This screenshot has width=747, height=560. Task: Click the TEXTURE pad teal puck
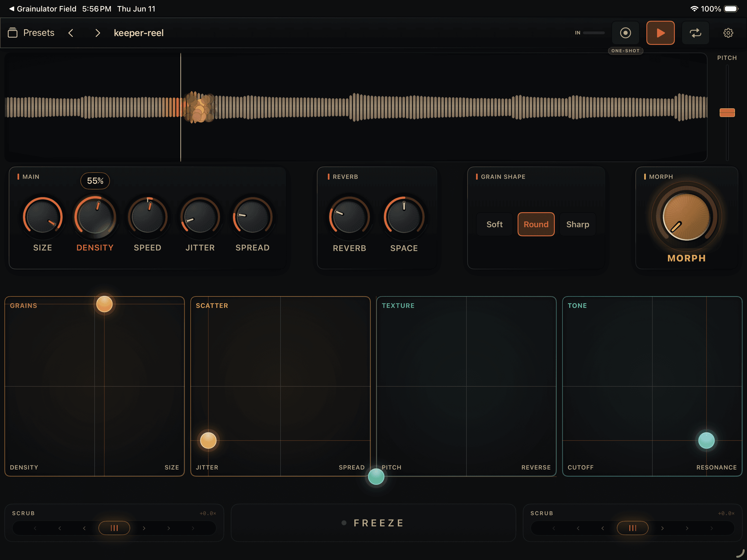376,477
